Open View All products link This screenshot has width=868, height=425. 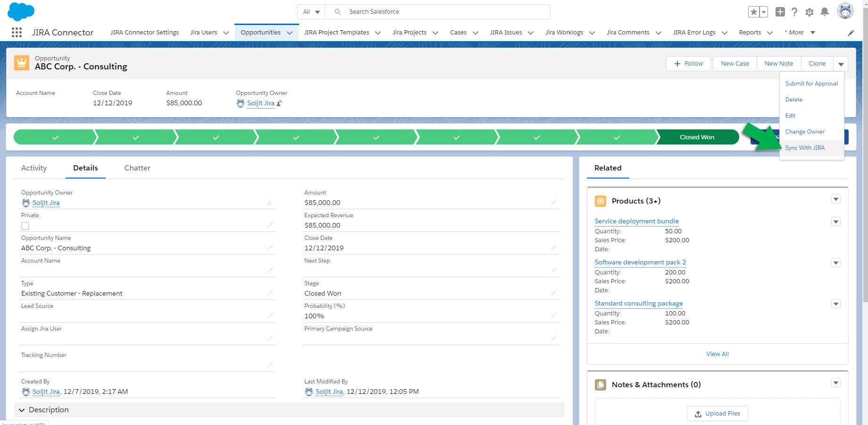[x=717, y=354]
